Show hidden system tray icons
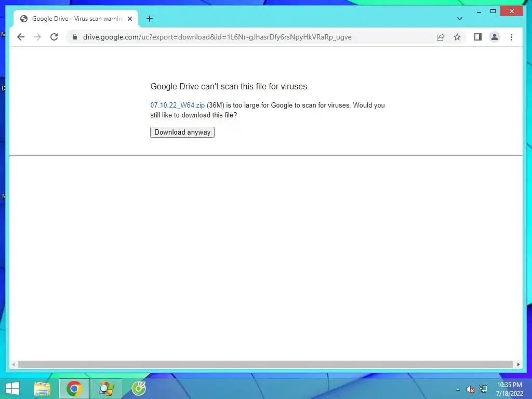Screen dimensions: 532x399 458,389
